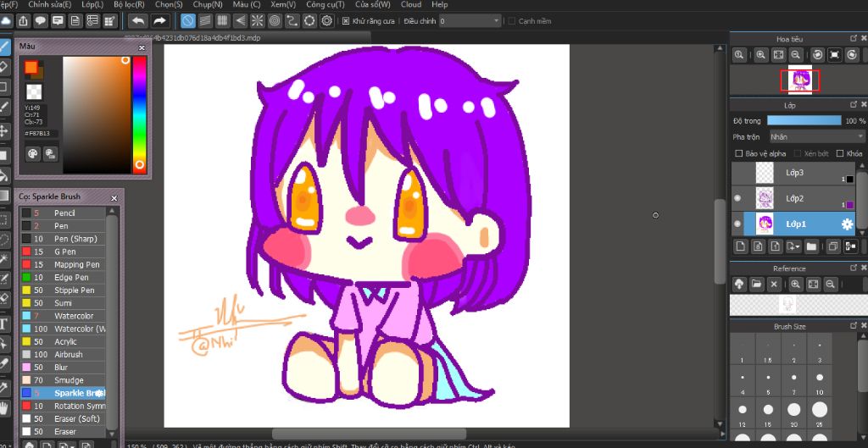This screenshot has height=448, width=868.
Task: Toggle the Cạnh mềm checkbox
Action: tap(511, 21)
